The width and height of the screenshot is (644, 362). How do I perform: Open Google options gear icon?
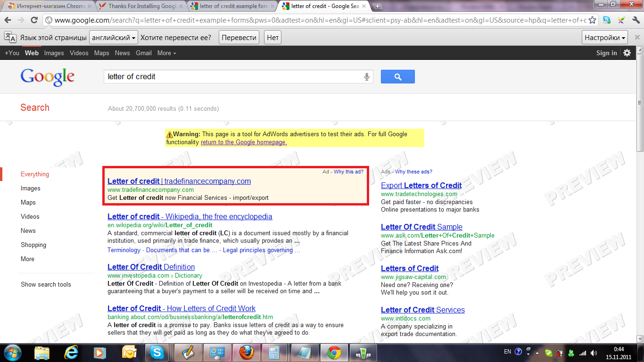click(x=627, y=53)
